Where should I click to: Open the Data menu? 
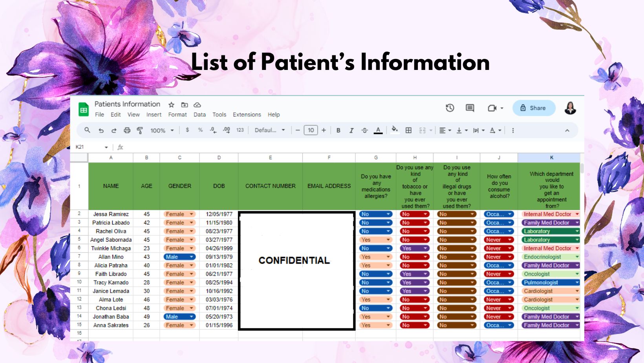[199, 115]
